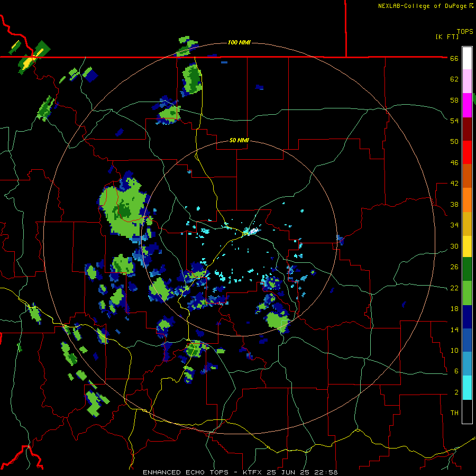Click the '66' legend value
The image size is (476, 476).
tap(454, 58)
